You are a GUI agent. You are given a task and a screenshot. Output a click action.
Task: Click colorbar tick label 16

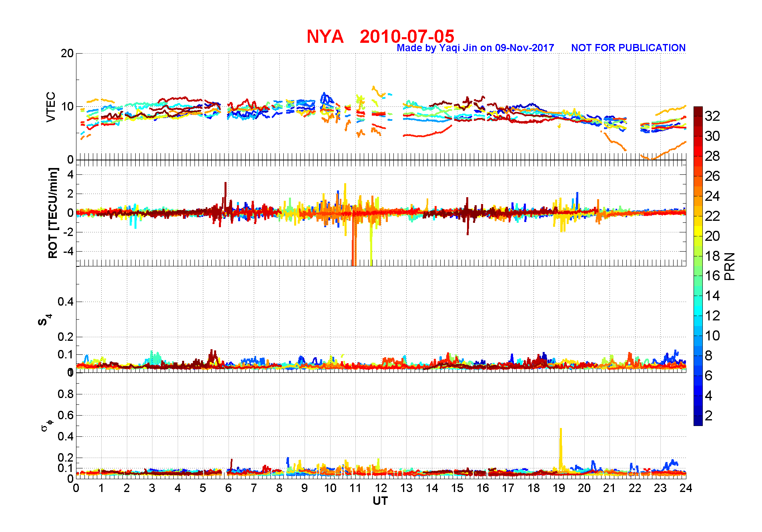pyautogui.click(x=712, y=276)
